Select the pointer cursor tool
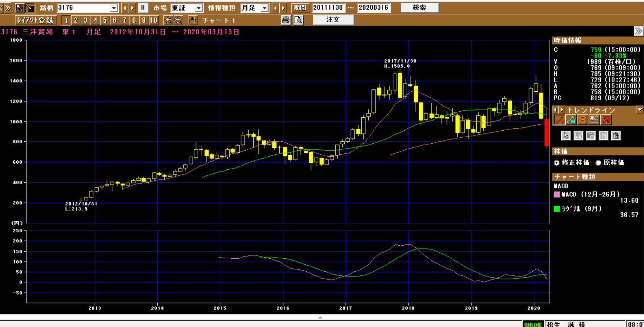This screenshot has width=644, height=327. (566, 135)
